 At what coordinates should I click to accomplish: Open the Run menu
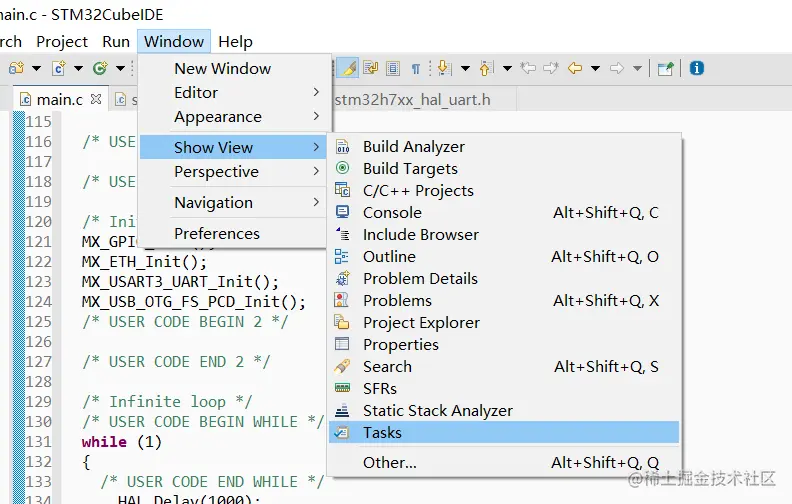pos(116,41)
